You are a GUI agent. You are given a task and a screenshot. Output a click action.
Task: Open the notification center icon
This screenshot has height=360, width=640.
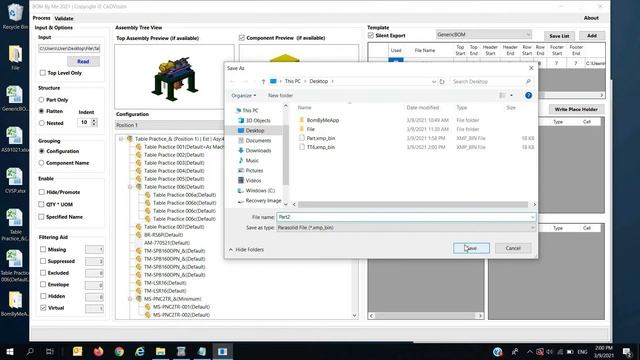[627, 351]
